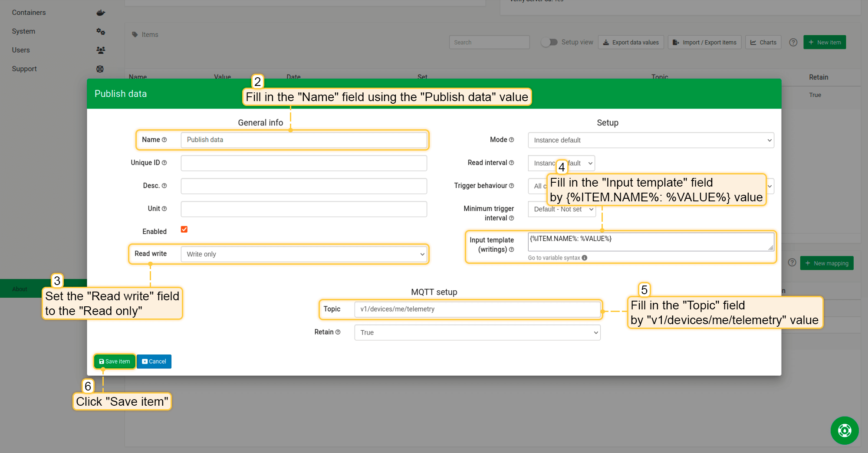Open the Retain dropdown
Image resolution: width=868 pixels, height=453 pixels.
coord(477,332)
